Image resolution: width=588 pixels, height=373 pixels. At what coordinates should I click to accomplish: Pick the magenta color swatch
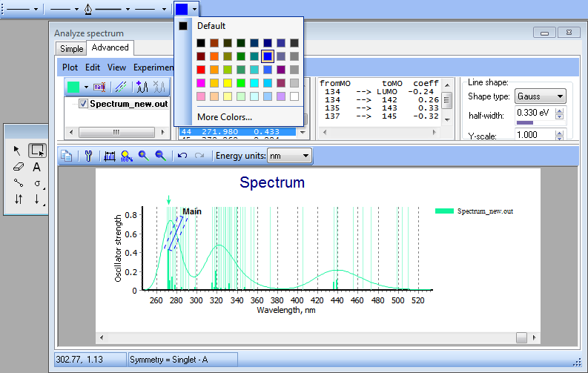coord(201,83)
